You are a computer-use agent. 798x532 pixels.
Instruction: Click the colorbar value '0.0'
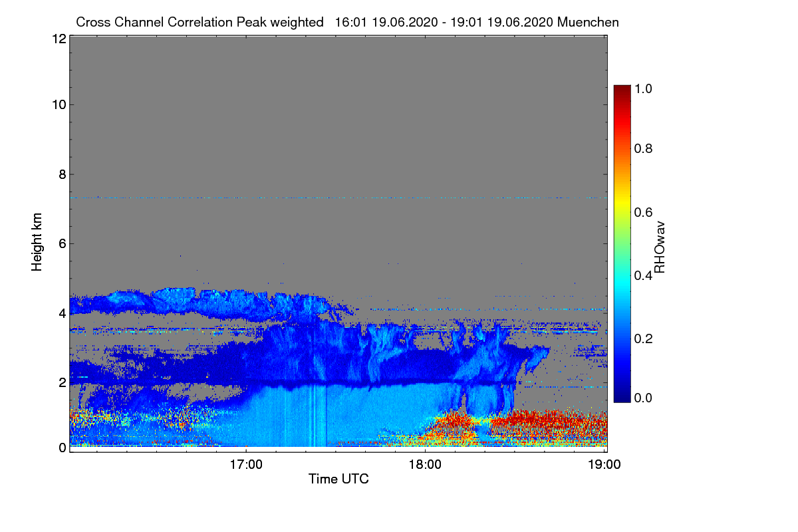point(643,398)
